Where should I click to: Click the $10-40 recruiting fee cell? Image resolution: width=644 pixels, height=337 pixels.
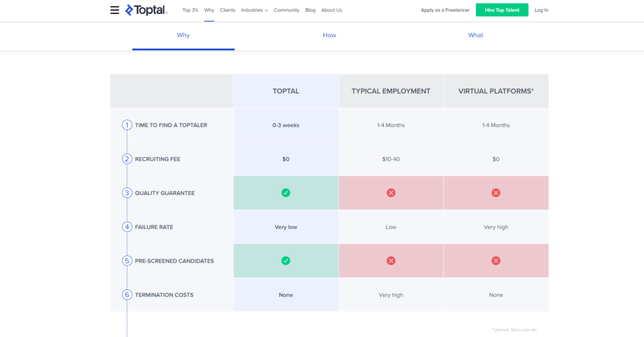coord(391,159)
